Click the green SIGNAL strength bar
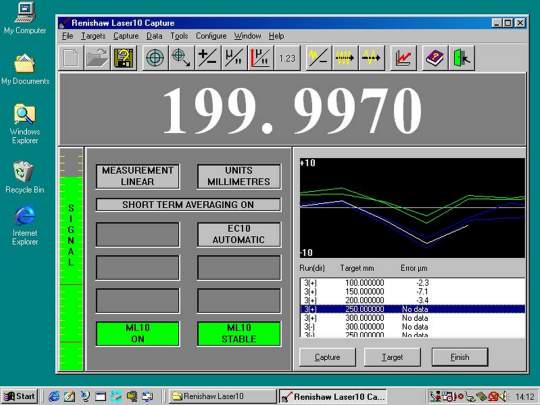This screenshot has width=540, height=405. click(x=71, y=274)
